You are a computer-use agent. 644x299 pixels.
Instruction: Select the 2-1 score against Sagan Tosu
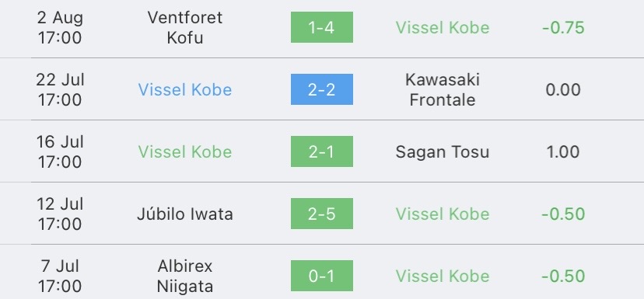[321, 151]
